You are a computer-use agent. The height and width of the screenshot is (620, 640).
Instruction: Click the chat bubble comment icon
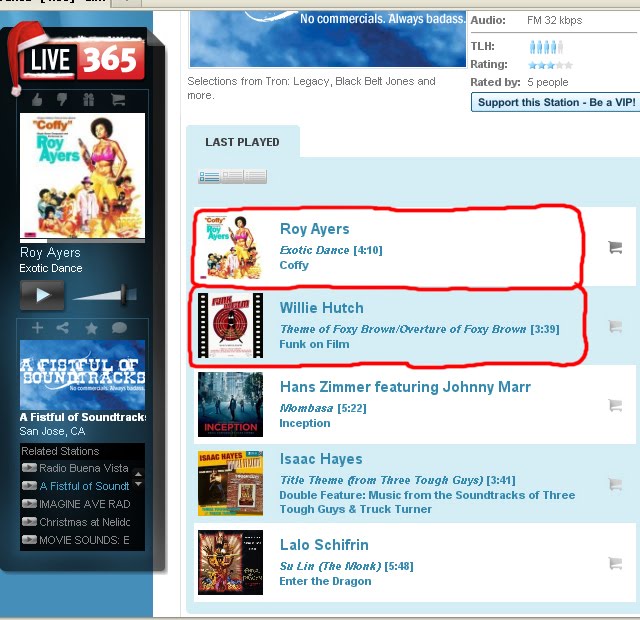(119, 328)
